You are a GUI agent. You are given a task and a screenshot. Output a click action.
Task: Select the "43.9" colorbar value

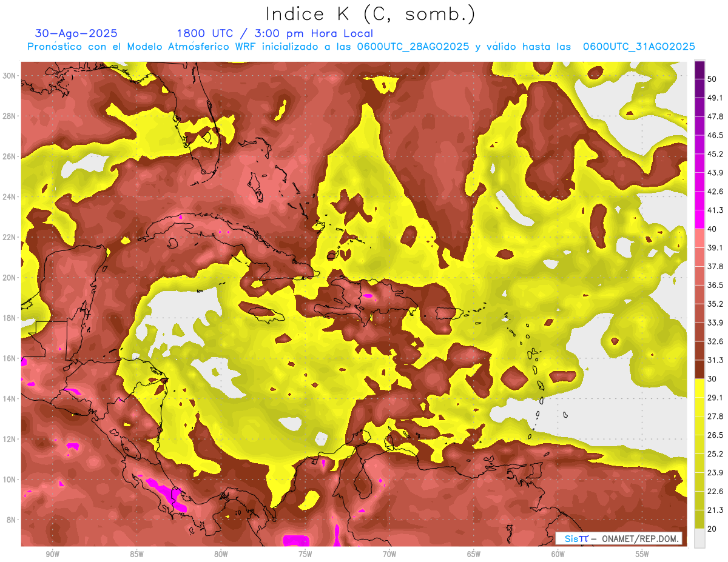point(715,173)
